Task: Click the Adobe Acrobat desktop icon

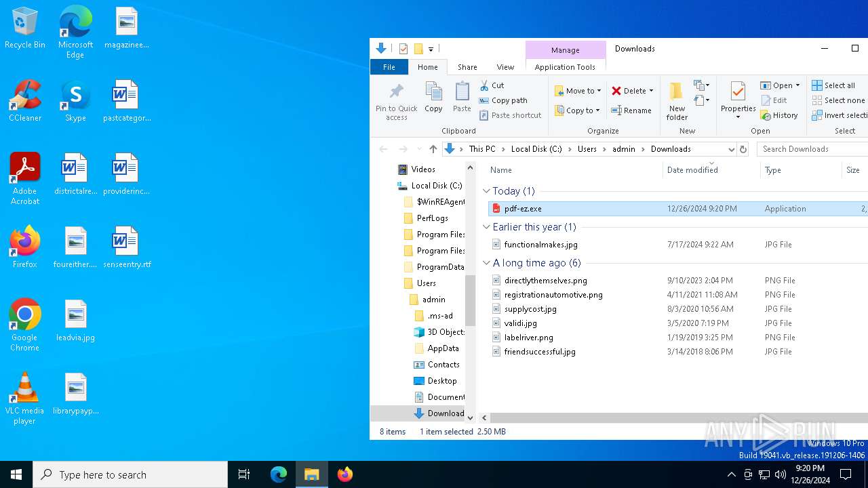Action: (x=25, y=179)
